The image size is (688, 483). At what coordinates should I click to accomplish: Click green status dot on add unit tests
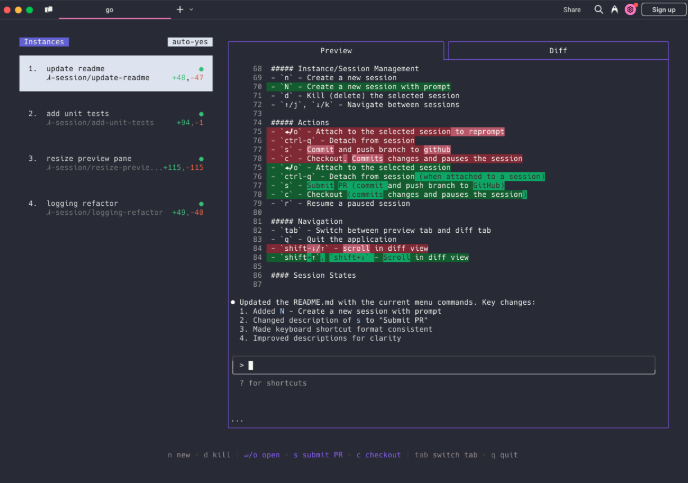point(201,114)
